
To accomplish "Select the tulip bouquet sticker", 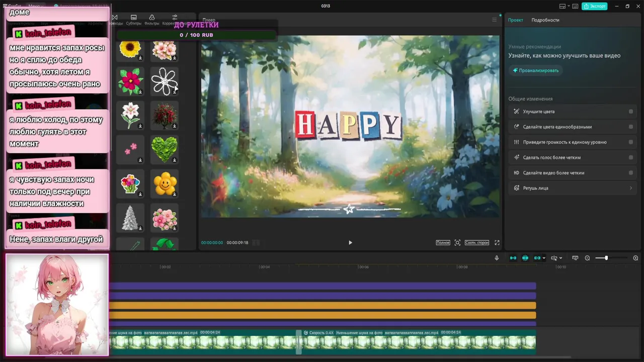I will [130, 183].
